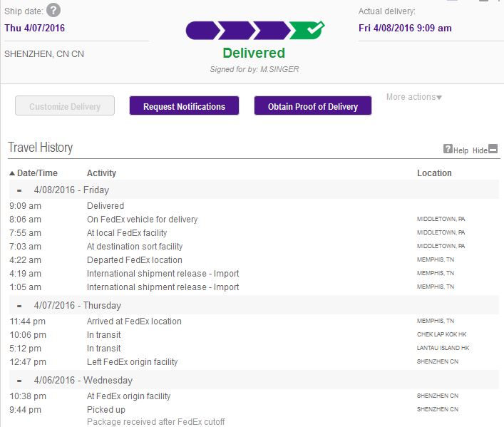Click the LANTAU ISLAND HK location
The width and height of the screenshot is (504, 427).
[443, 348]
